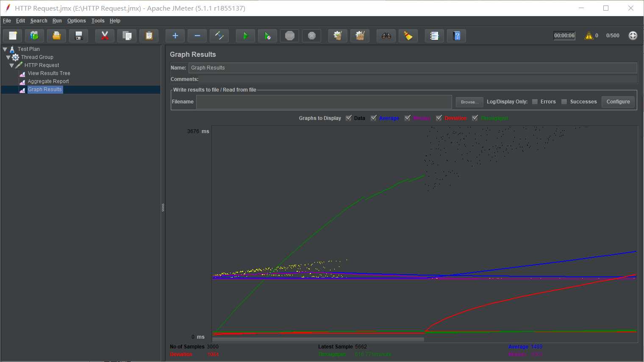The image size is (644, 362).
Task: Click the warning triangle log icon
Action: 589,36
